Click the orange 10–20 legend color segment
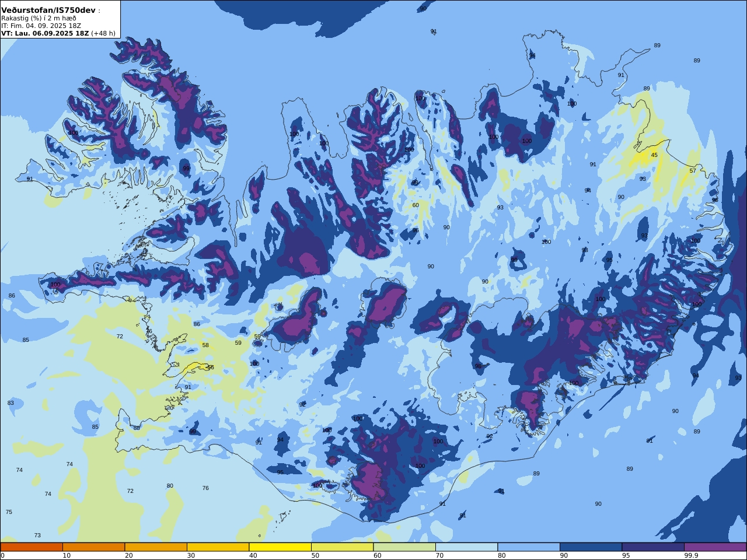Screen dimensions: 747x560 [93, 547]
